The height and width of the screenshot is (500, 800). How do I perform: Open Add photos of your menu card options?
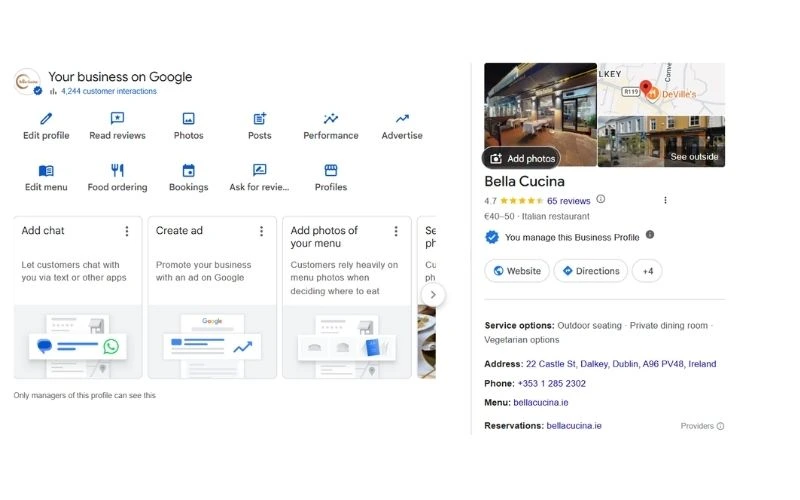(396, 231)
